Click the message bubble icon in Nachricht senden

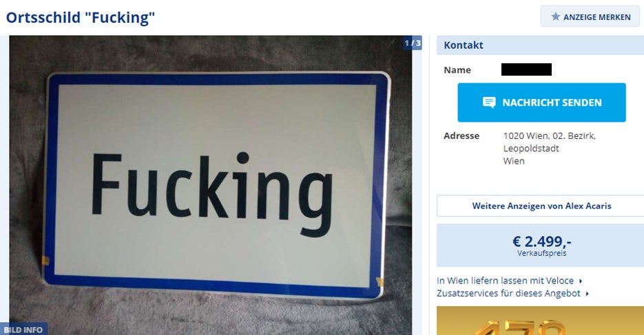click(x=489, y=102)
